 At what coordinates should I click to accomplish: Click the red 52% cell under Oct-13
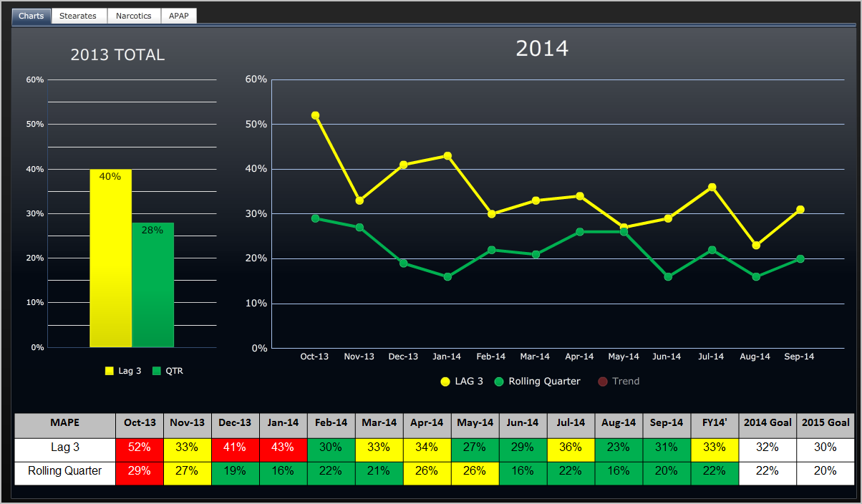pyautogui.click(x=140, y=447)
